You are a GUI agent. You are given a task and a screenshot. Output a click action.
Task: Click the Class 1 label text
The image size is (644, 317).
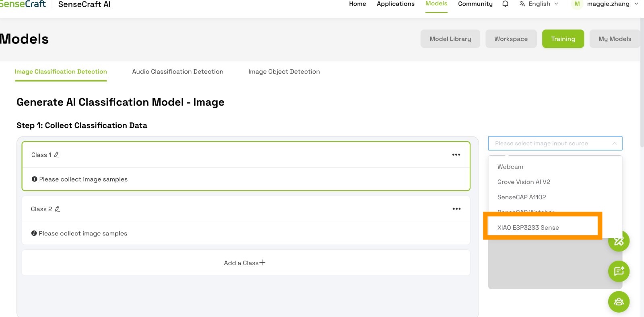click(41, 155)
